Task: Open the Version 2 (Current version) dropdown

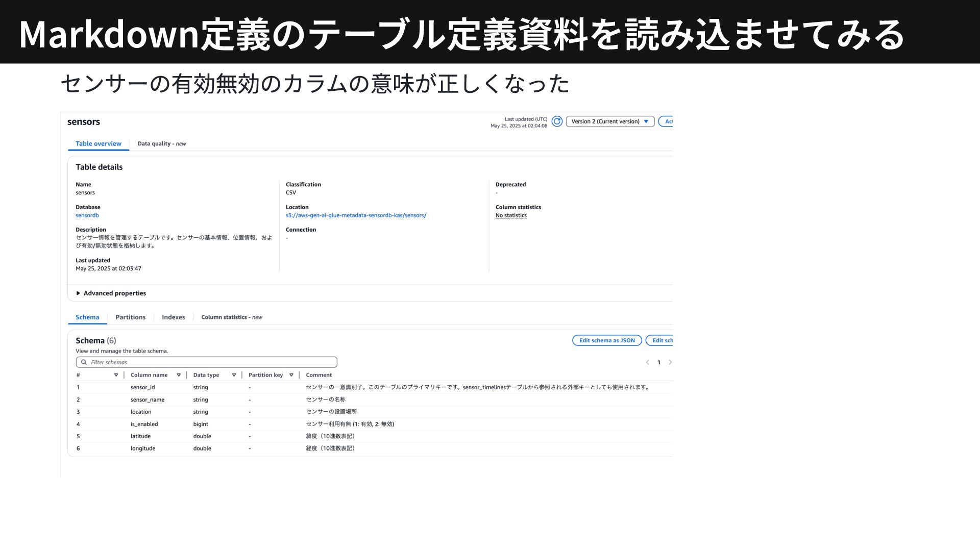Action: [610, 121]
